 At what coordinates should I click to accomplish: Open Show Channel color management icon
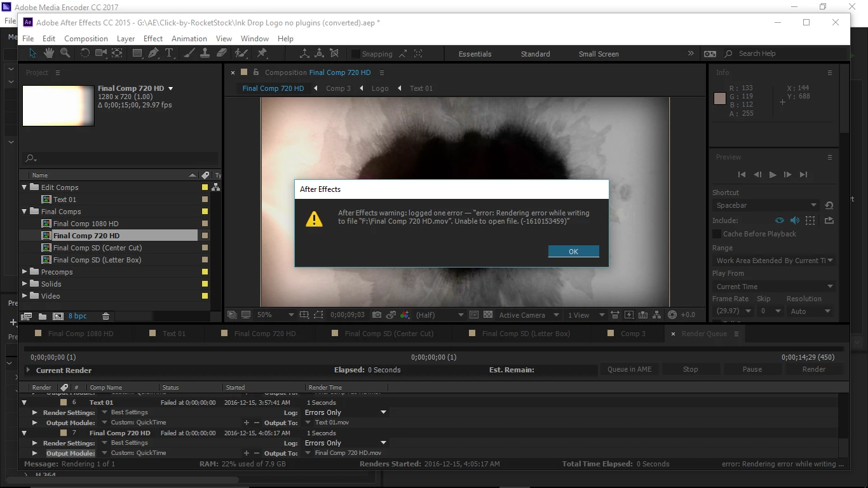405,315
